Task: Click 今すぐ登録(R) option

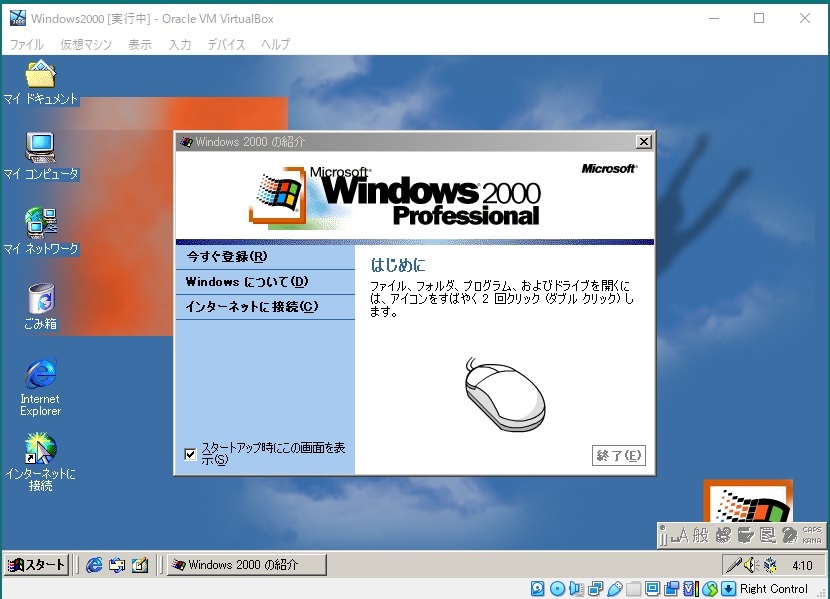Action: pos(265,257)
